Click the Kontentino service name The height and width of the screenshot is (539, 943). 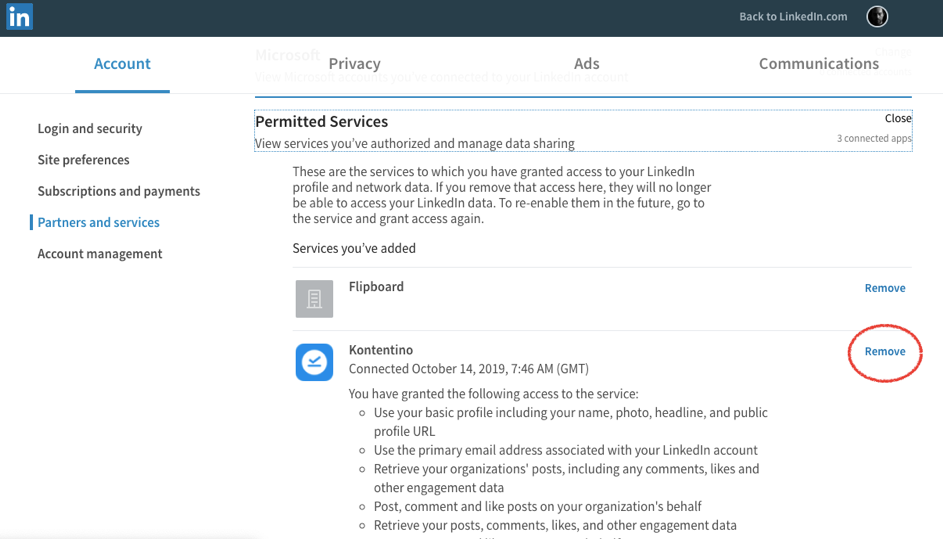(381, 350)
